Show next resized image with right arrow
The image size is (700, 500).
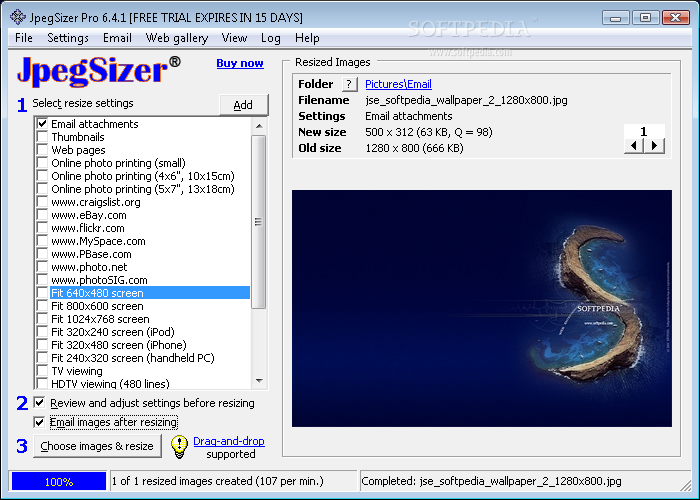tap(654, 146)
